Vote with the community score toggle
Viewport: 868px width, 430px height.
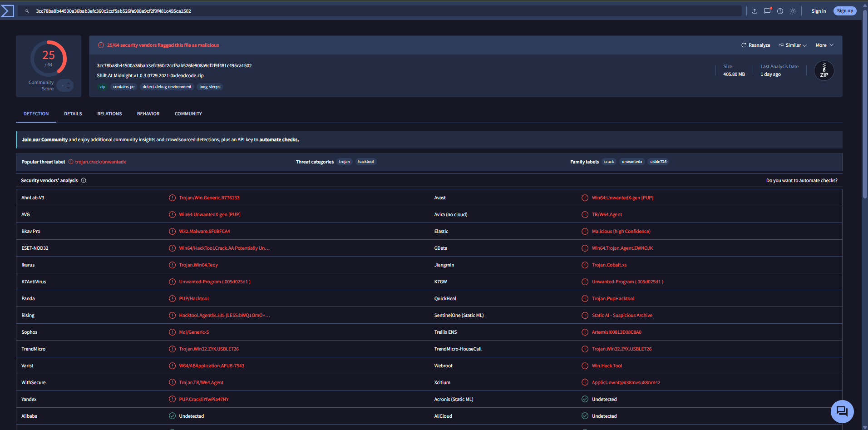(65, 85)
